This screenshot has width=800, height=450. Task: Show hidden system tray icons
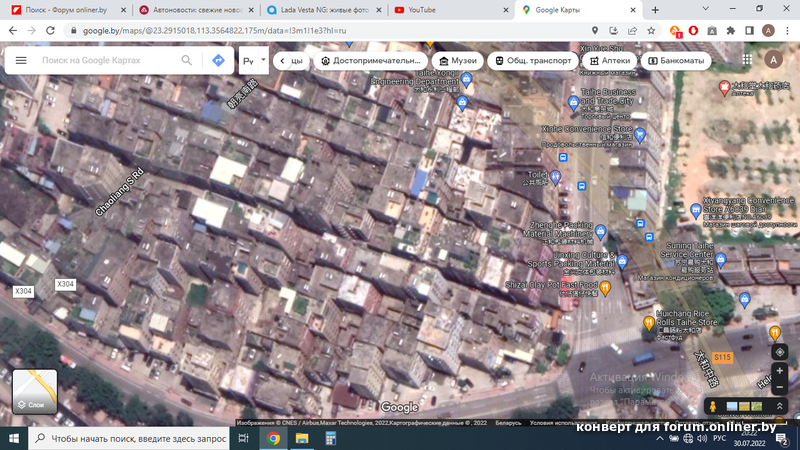[660, 438]
